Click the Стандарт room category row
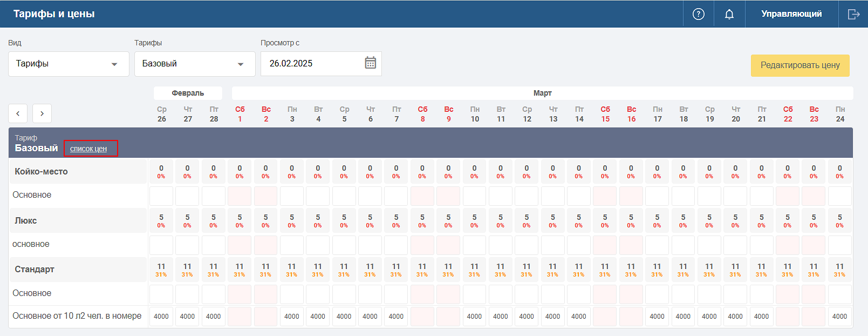Screen dimensions: 868x336 point(78,269)
